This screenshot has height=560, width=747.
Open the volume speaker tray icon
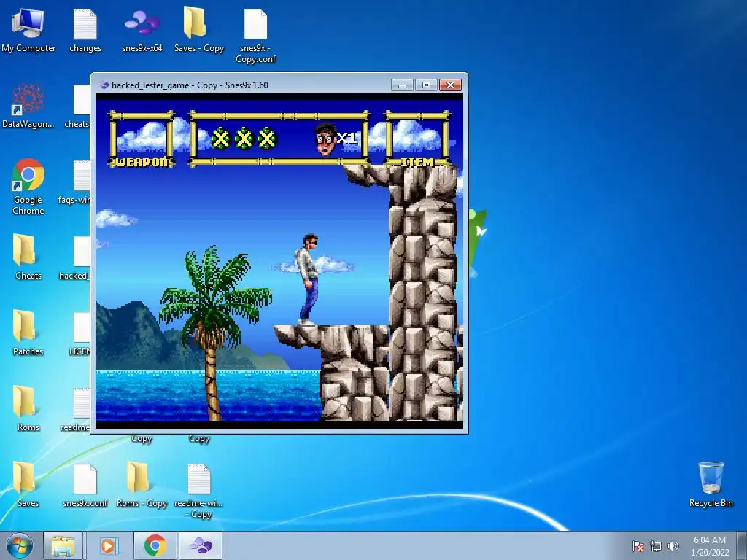tap(673, 546)
